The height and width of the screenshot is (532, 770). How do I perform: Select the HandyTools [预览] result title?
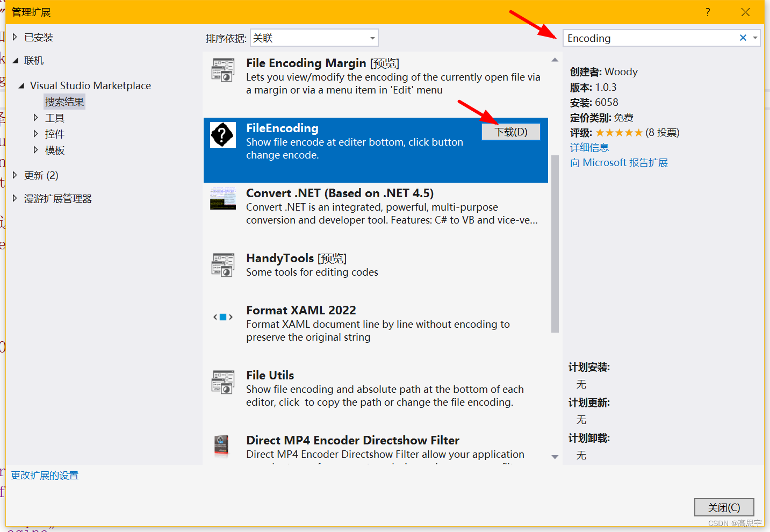(x=296, y=258)
